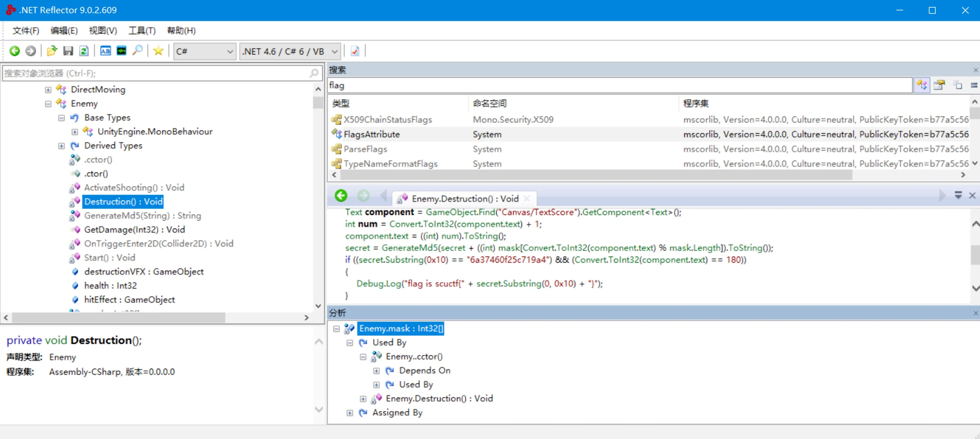Click the green Back arrow in main toolbar
The width and height of the screenshot is (980, 439).
pos(15,51)
